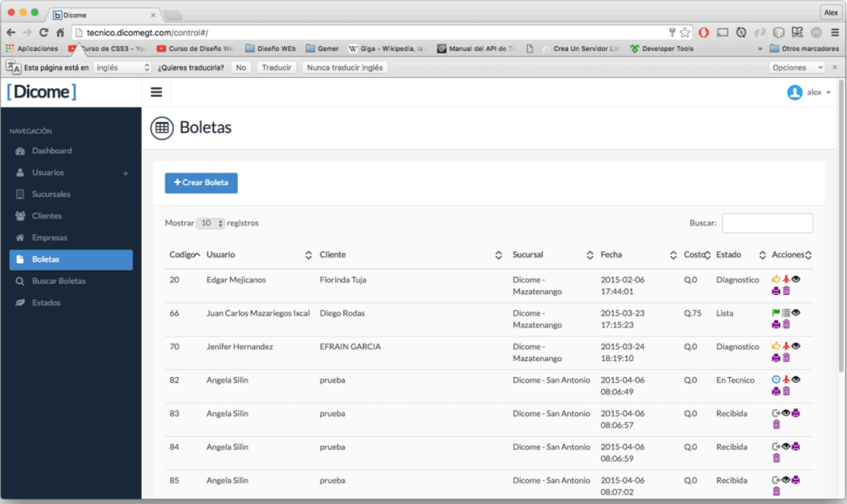Click thumbs-up icon in boleta 20 row
847x504 pixels.
click(776, 279)
